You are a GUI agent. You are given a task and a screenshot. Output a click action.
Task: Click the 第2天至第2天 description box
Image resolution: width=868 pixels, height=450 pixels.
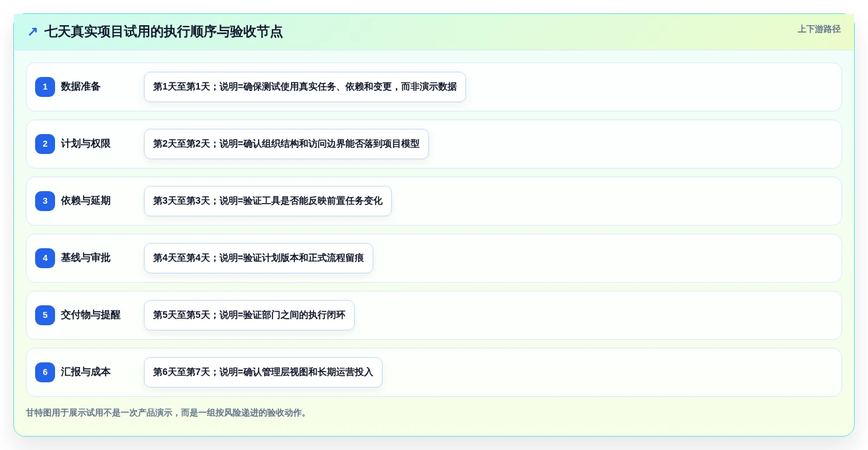[286, 144]
